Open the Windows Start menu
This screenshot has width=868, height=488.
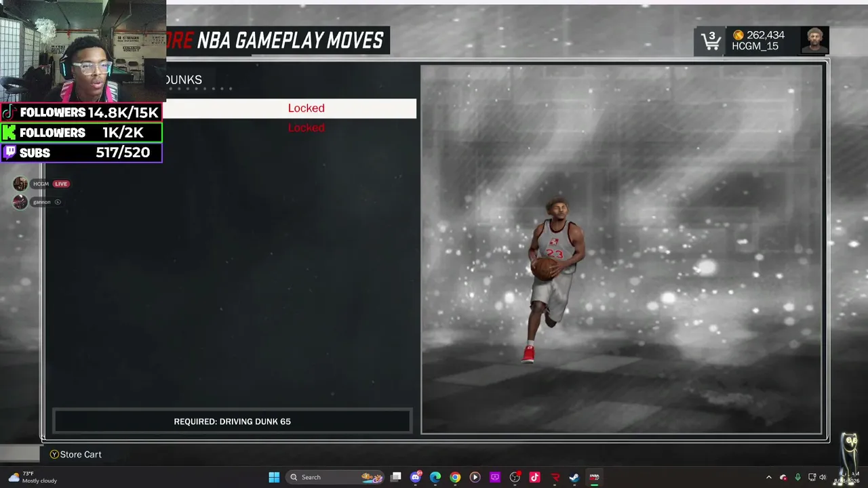click(x=274, y=477)
